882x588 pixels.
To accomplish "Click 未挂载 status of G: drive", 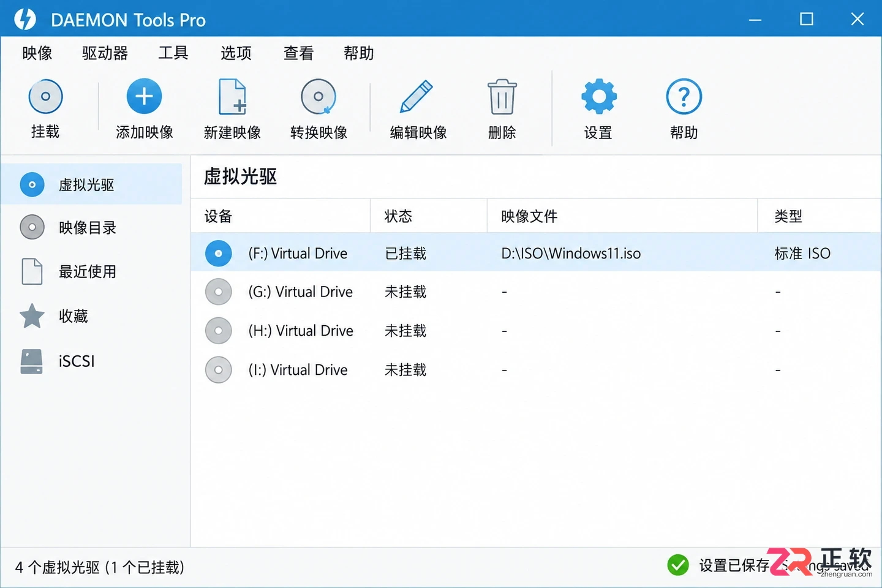I will 405,292.
